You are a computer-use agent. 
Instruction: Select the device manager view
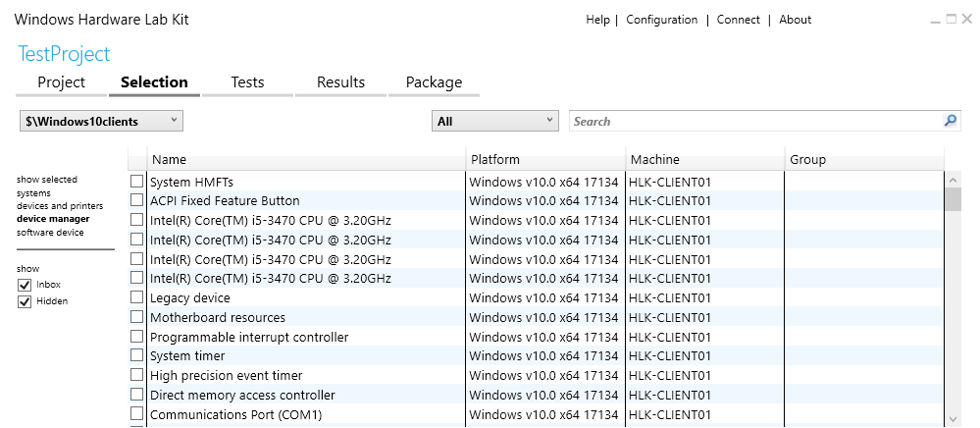[53, 219]
